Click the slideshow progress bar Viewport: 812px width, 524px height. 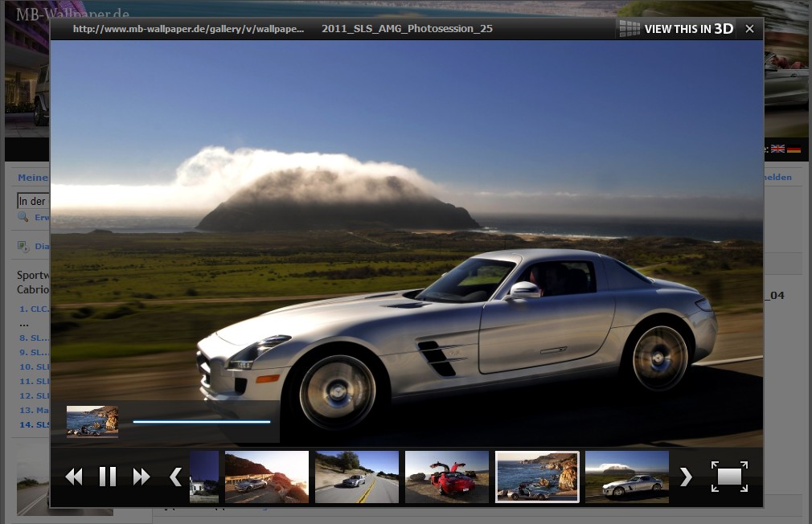pyautogui.click(x=202, y=421)
